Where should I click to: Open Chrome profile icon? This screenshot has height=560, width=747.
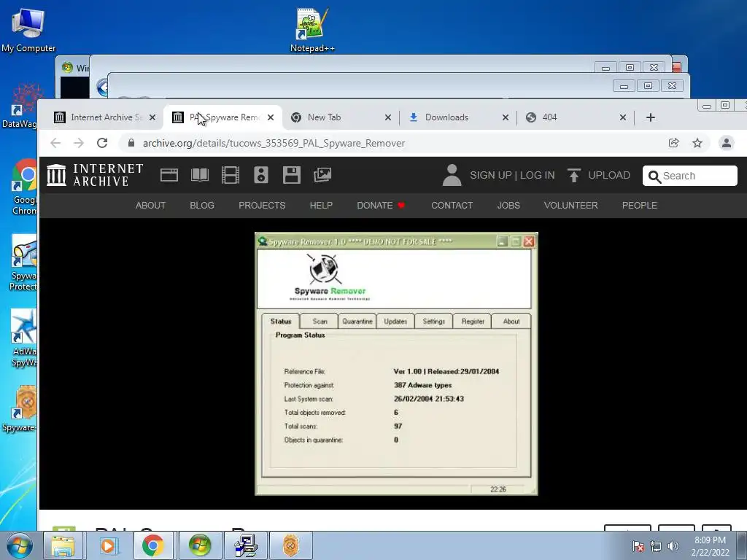727,143
